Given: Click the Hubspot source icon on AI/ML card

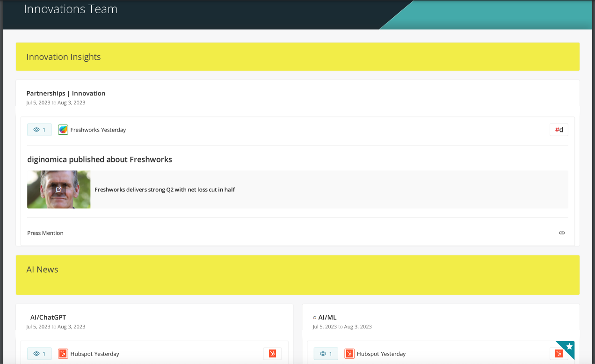Looking at the screenshot, I should [x=349, y=354].
